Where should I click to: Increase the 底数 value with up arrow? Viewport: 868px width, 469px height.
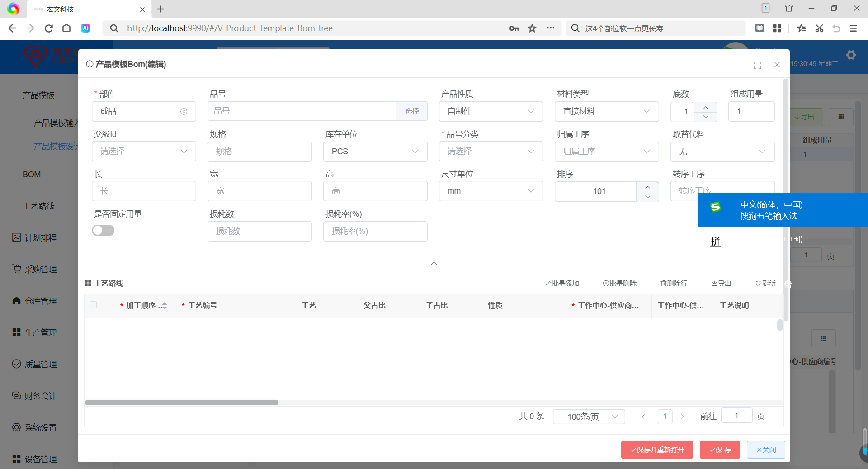point(706,107)
